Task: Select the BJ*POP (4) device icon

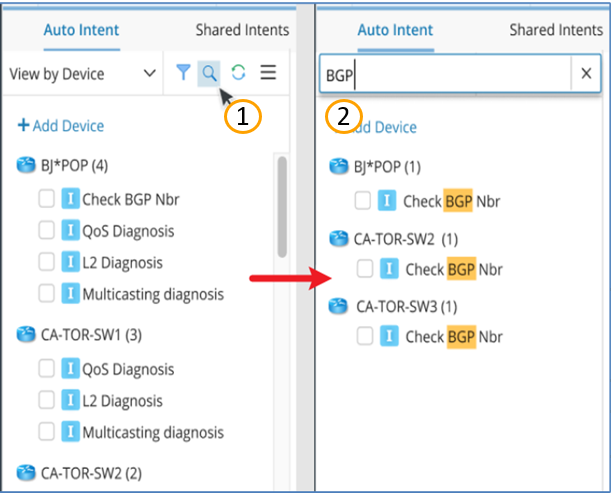Action: point(26,165)
